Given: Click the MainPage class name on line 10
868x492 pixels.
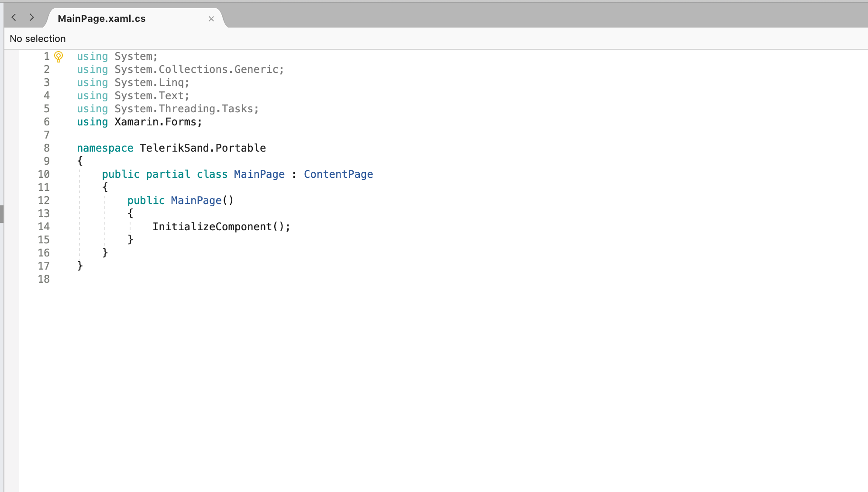Looking at the screenshot, I should point(259,174).
